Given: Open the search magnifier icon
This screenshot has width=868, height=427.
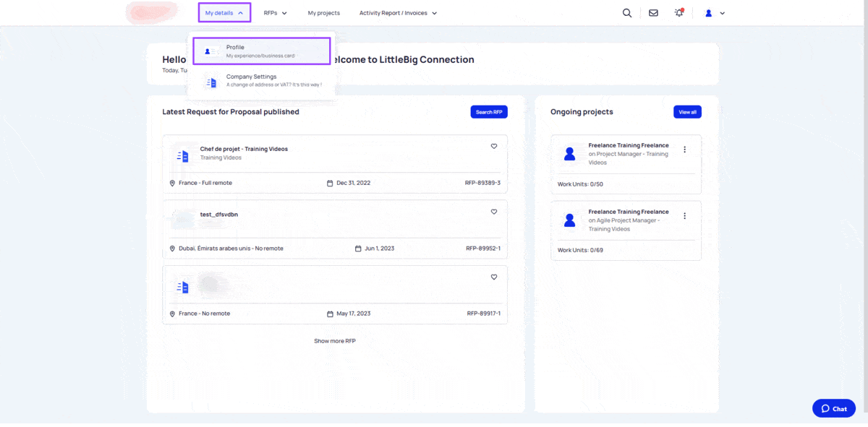Looking at the screenshot, I should tap(627, 13).
